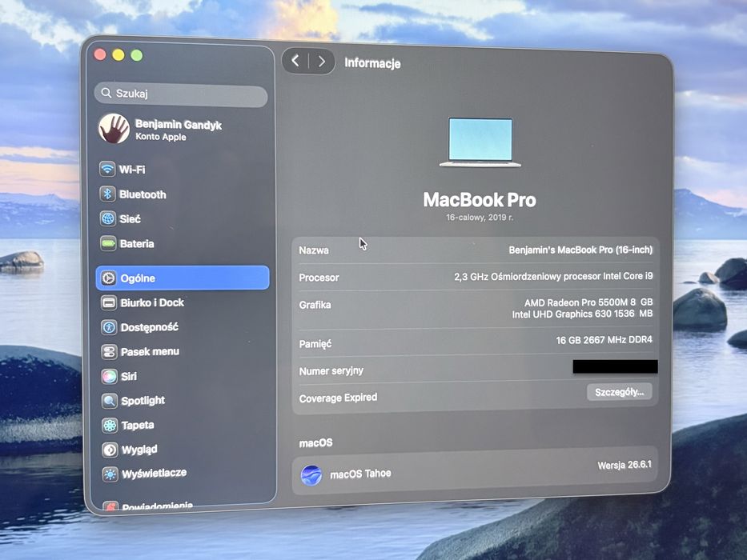Open the Bateria settings label

click(137, 244)
